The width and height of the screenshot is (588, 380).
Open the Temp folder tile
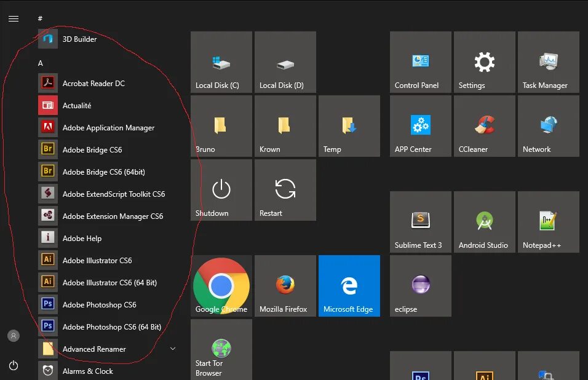pyautogui.click(x=349, y=126)
